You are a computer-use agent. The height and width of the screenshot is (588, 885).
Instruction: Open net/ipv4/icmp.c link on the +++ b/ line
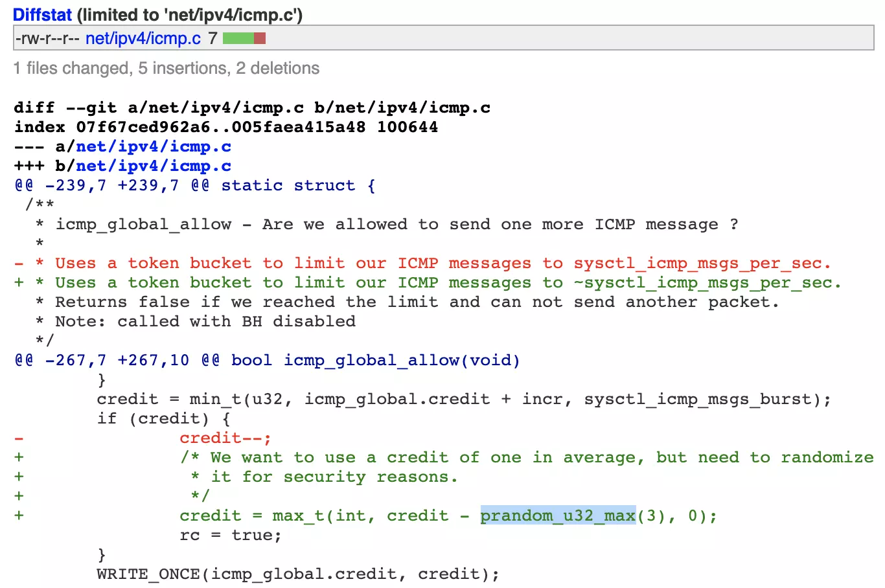[x=154, y=166]
